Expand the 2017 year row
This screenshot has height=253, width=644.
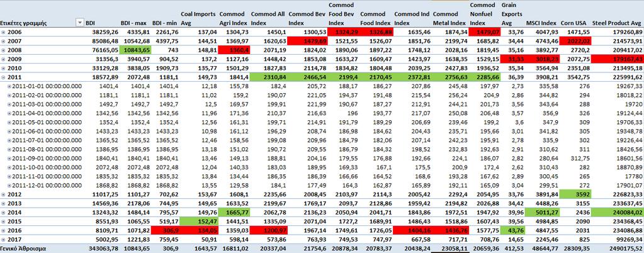coord(3,239)
